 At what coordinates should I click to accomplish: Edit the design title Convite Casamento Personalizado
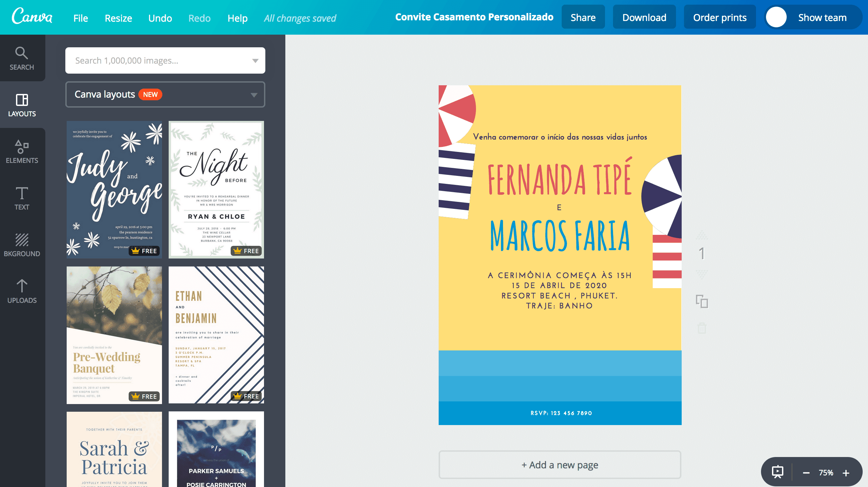coord(474,17)
